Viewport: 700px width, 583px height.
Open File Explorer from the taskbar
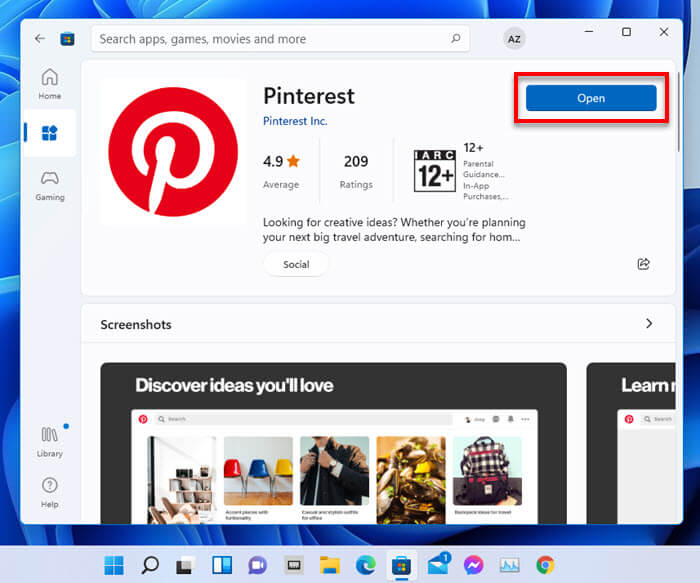pyautogui.click(x=330, y=565)
